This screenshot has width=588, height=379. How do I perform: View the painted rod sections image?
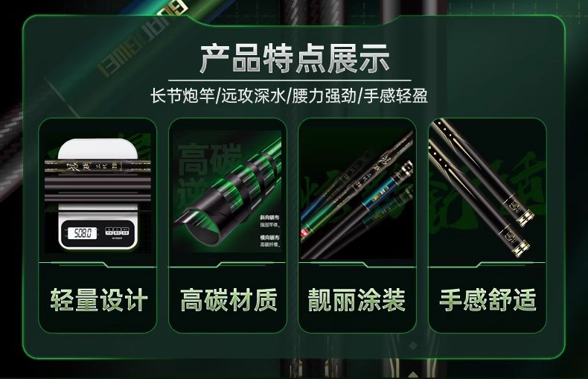point(357,194)
